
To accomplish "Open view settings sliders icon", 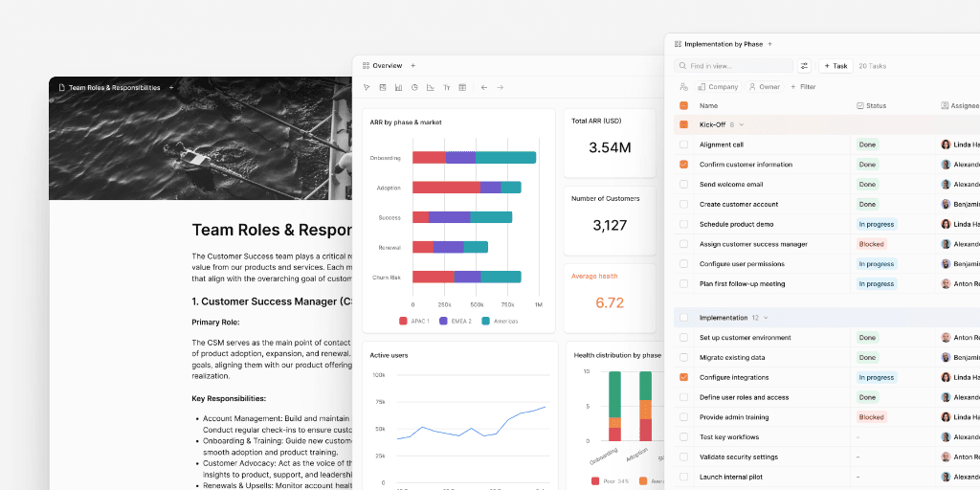I will 804,66.
